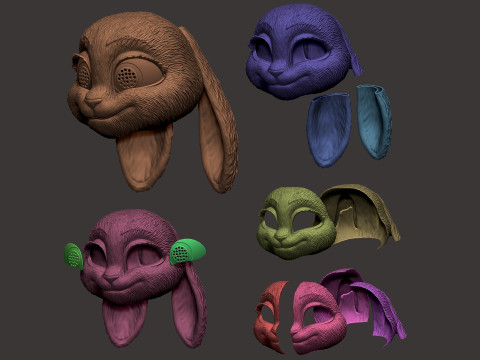The width and height of the screenshot is (480, 360).
Task: Choose the red half-face piece
Action: click(271, 317)
